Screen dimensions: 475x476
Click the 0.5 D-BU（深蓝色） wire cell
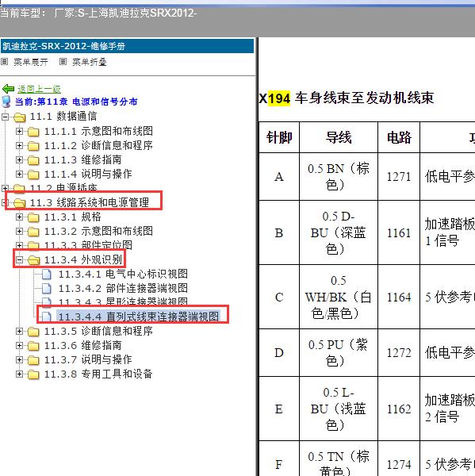(339, 232)
